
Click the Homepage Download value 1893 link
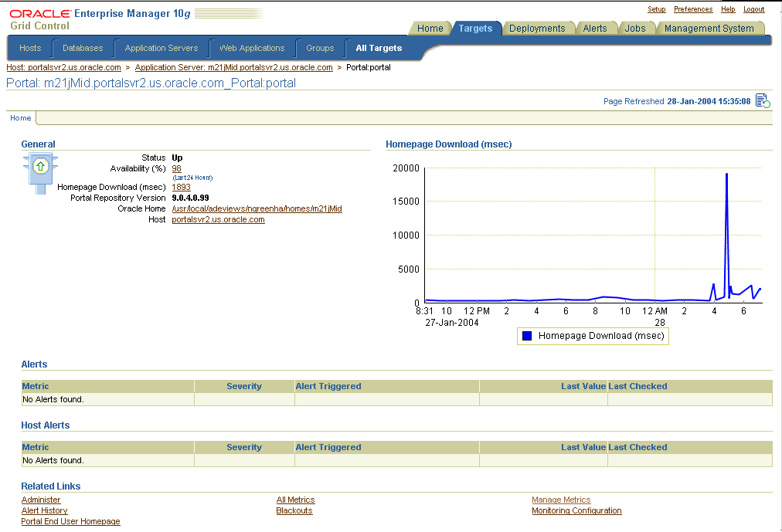click(181, 187)
